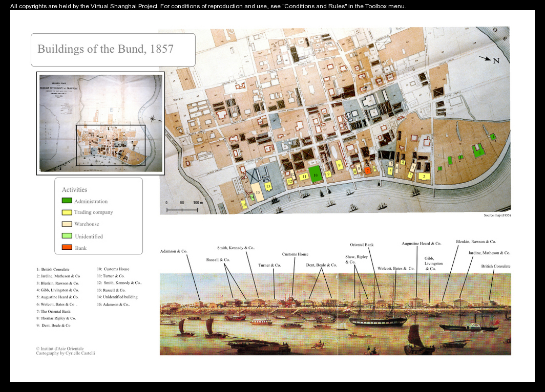Click the 'Source map (1855)' caption
This screenshot has height=392, width=545.
(497, 215)
